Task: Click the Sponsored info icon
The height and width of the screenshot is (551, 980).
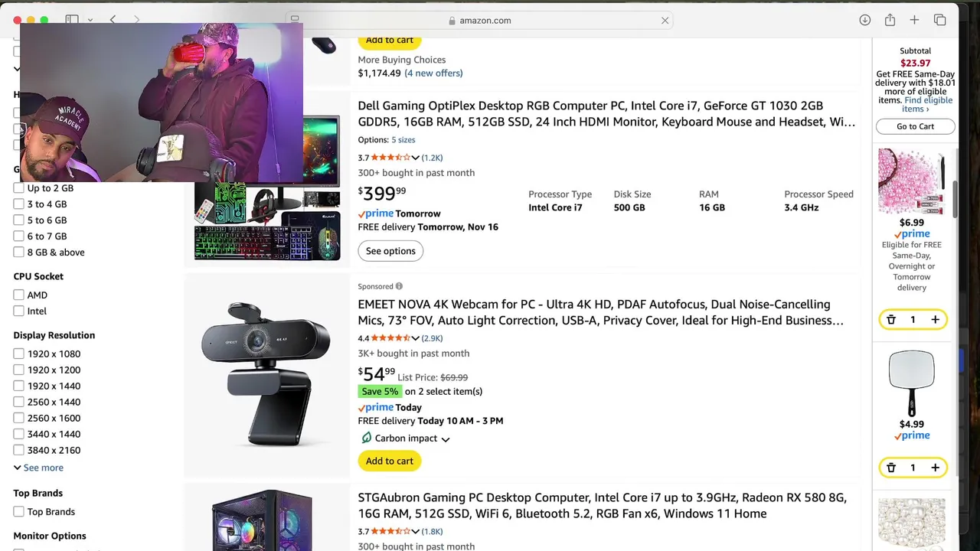Action: tap(399, 286)
